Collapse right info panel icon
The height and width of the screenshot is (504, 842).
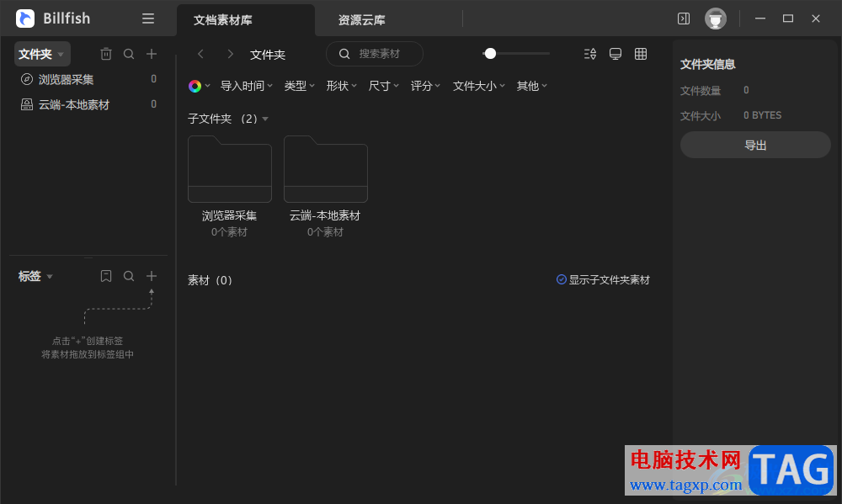684,19
